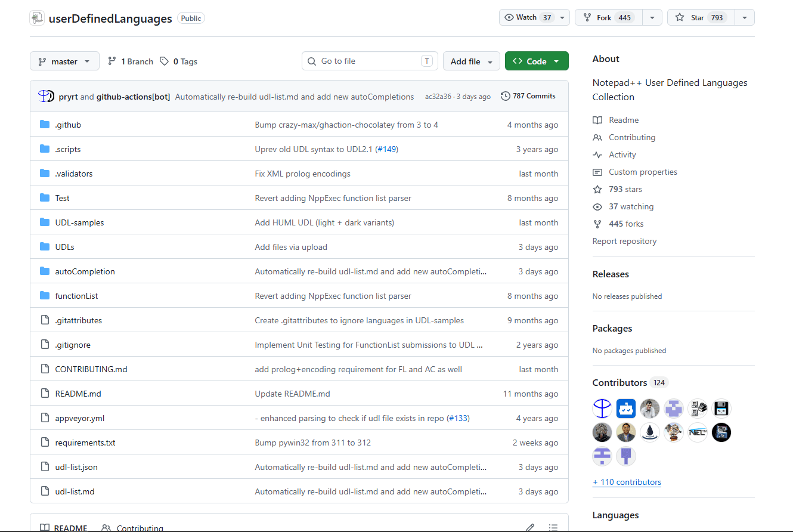Star the userDefinedLanguages repository

click(x=701, y=18)
